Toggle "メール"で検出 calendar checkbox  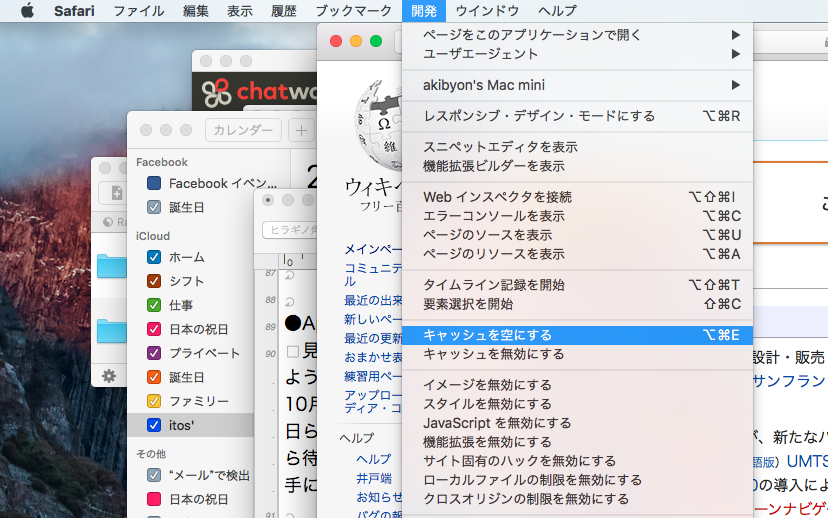click(x=154, y=475)
